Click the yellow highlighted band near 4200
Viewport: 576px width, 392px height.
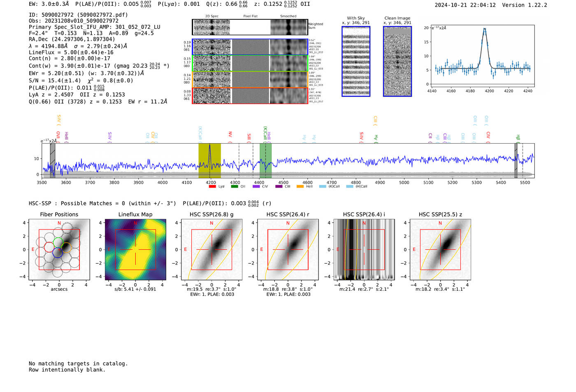click(209, 161)
